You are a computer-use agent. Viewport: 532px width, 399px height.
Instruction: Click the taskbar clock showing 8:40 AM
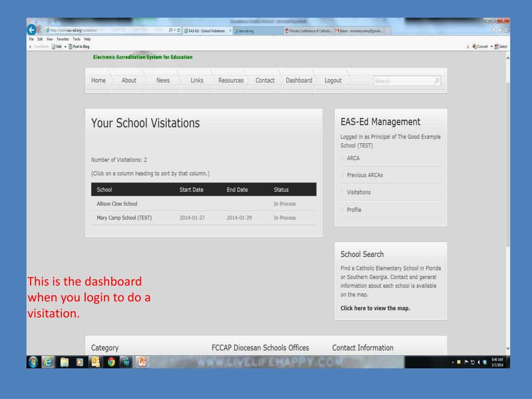click(497, 362)
